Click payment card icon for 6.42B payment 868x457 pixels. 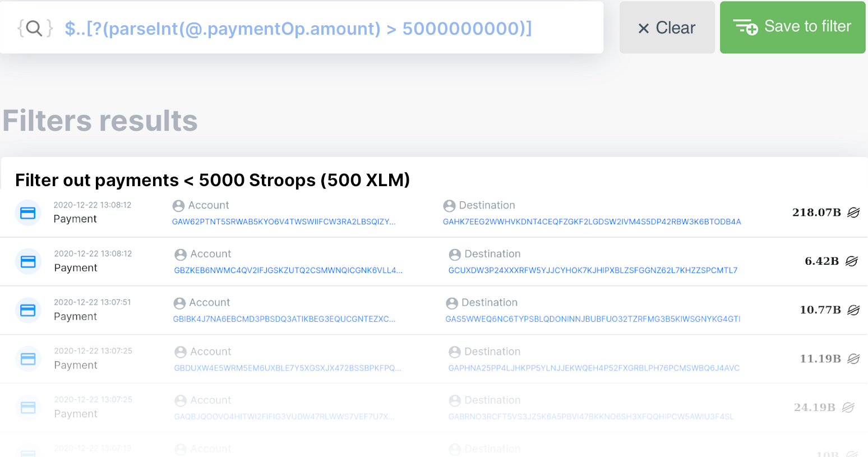click(x=28, y=262)
